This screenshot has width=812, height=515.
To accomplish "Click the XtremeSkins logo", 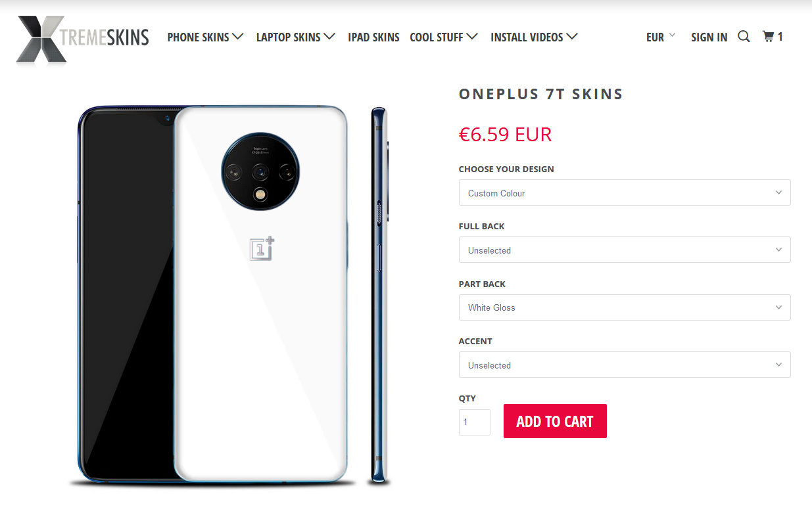I will (83, 39).
